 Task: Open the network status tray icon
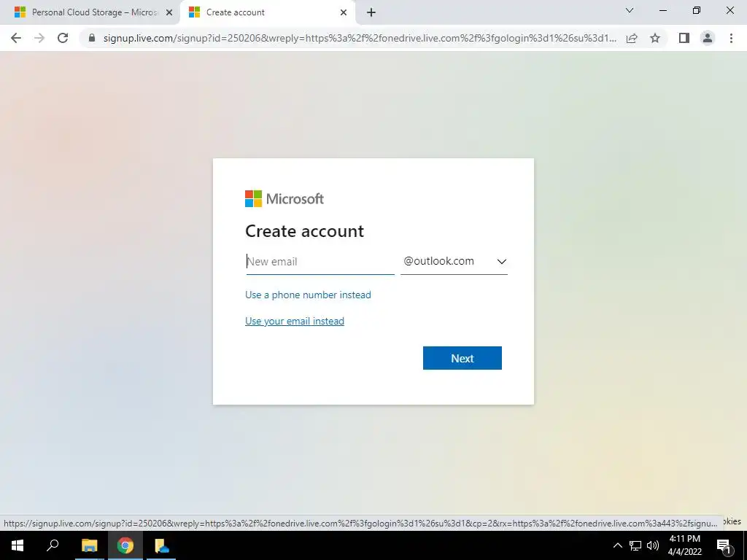(635, 545)
